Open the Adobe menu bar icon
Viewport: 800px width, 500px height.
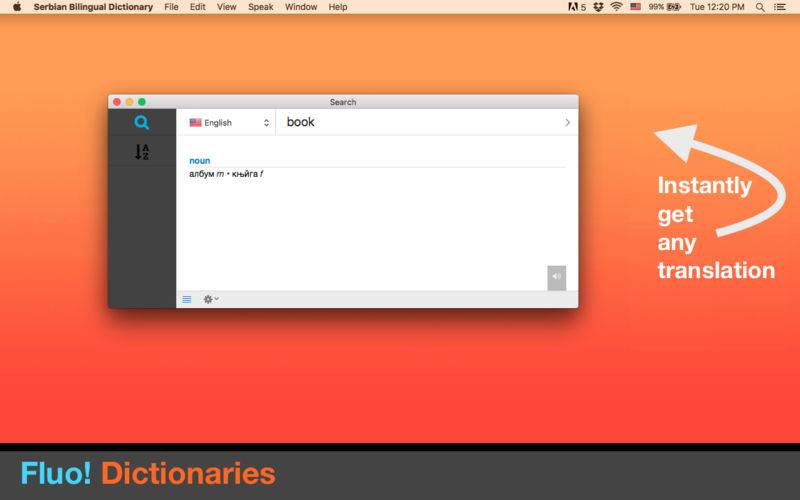coord(577,7)
